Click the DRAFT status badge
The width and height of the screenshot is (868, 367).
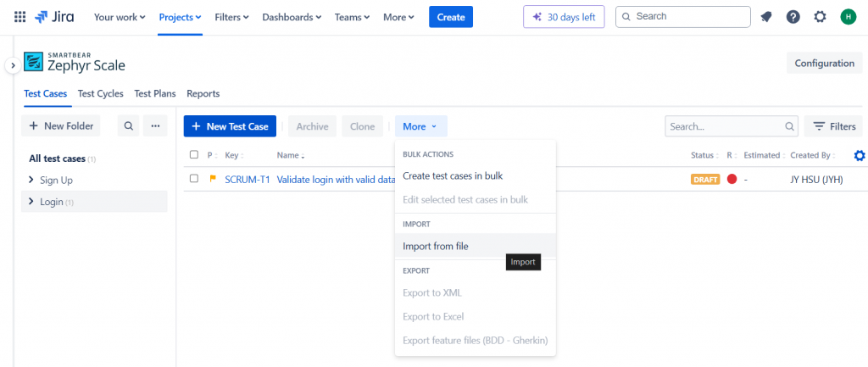705,180
